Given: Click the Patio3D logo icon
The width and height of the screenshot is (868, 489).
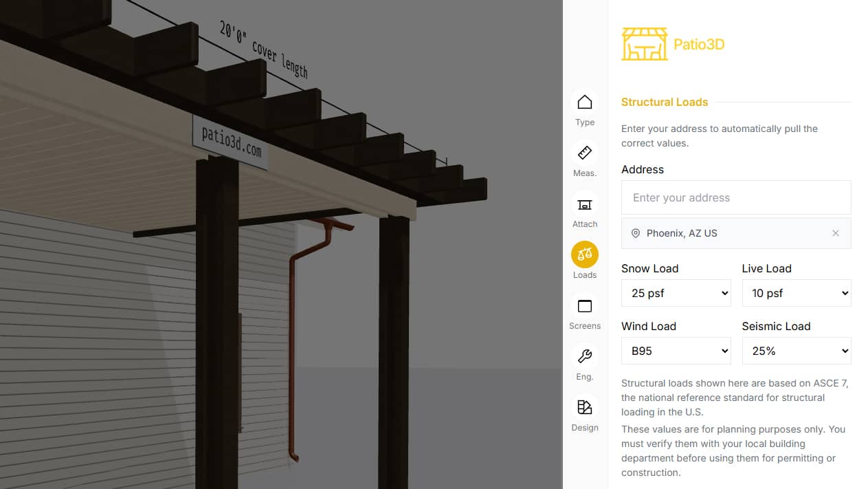Looking at the screenshot, I should tap(645, 44).
